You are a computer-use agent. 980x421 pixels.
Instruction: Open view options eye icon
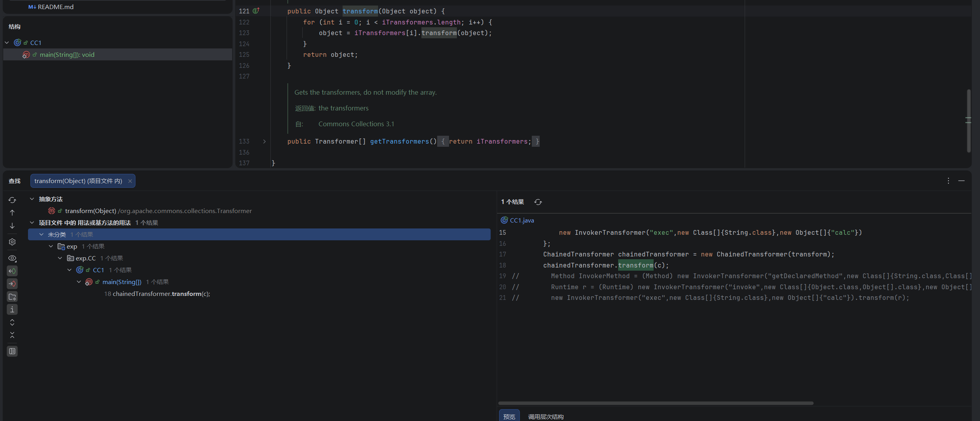click(12, 258)
